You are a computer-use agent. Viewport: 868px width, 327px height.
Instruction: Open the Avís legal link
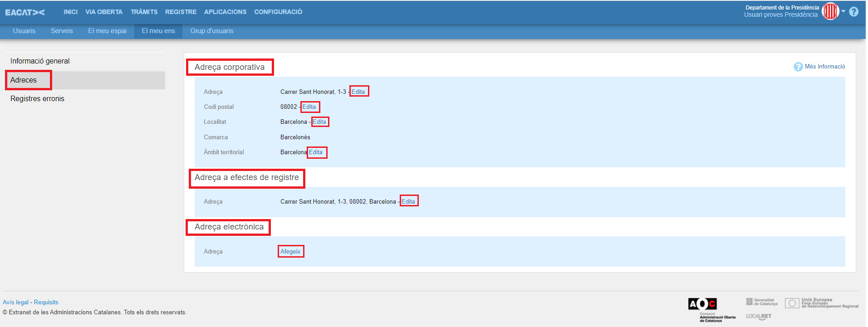[15, 302]
